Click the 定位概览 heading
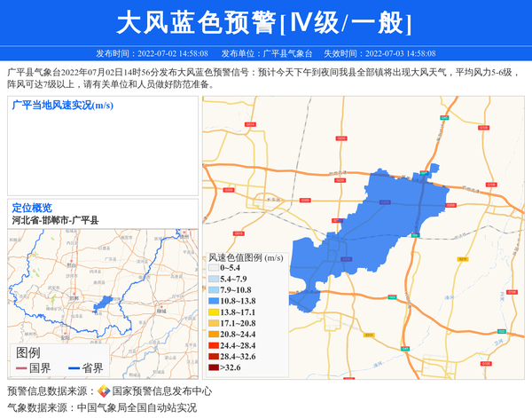 (x=32, y=208)
